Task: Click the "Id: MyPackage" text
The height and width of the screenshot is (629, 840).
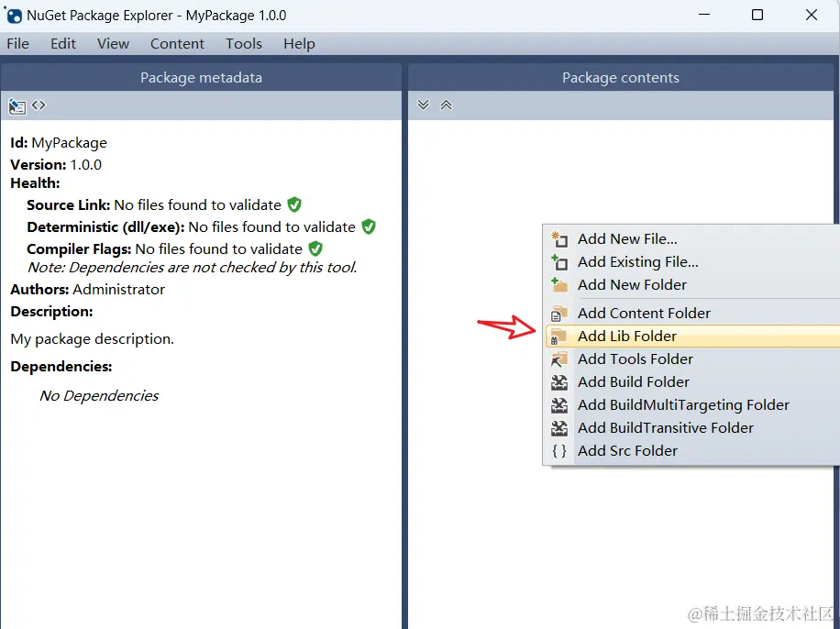Action: click(x=59, y=143)
